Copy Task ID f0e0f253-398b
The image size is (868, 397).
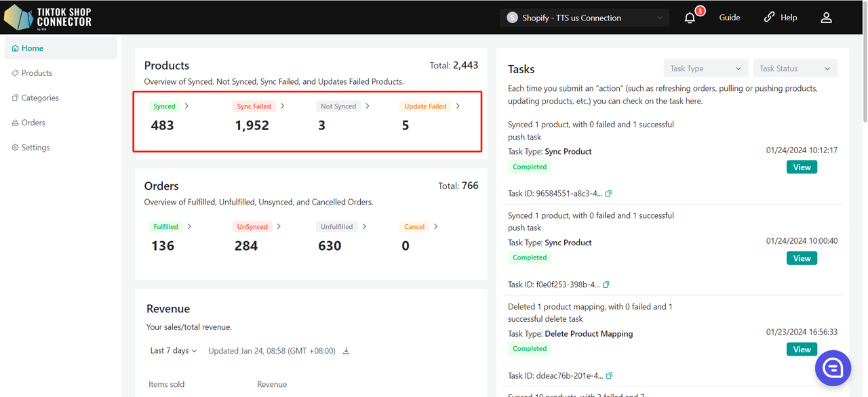point(606,285)
